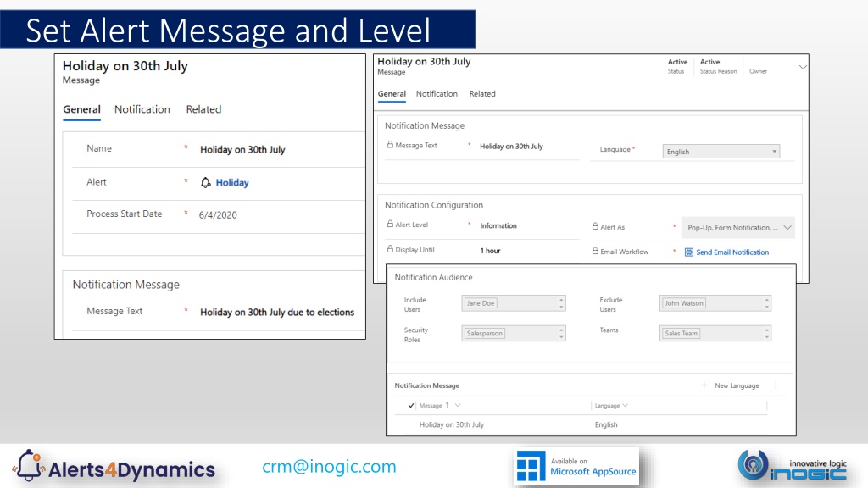The height and width of the screenshot is (488, 868).
Task: Click Security Roles list stepper arrows
Action: pyautogui.click(x=561, y=333)
